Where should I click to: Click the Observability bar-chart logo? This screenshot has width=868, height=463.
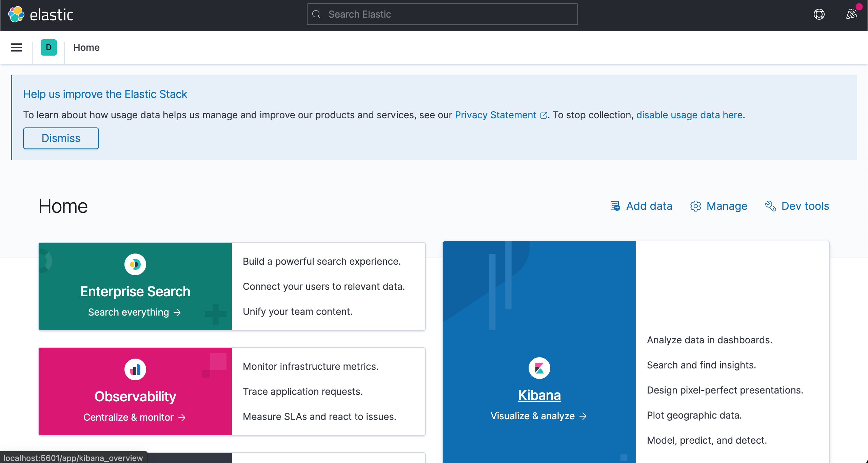click(135, 369)
